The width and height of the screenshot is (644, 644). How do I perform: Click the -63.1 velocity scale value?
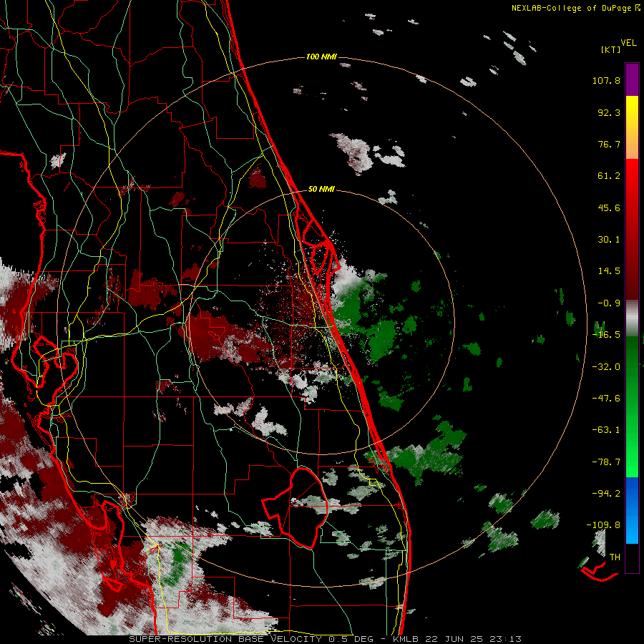pos(606,430)
